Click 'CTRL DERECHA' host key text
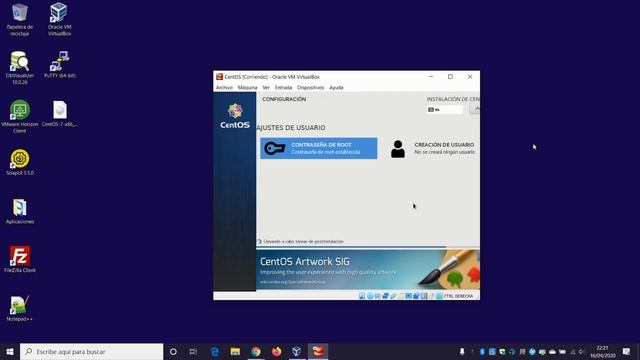Screen dimensions: 640x360 tap(458, 296)
